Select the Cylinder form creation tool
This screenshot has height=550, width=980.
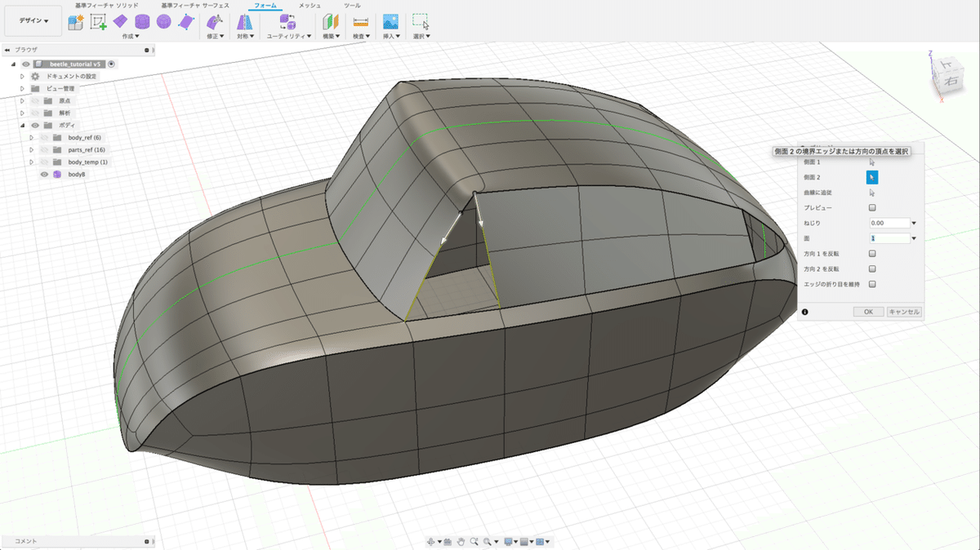[142, 22]
